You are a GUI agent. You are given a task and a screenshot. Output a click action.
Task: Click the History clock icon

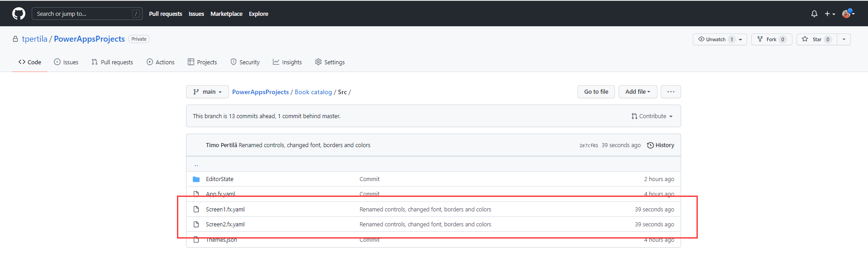coord(650,145)
